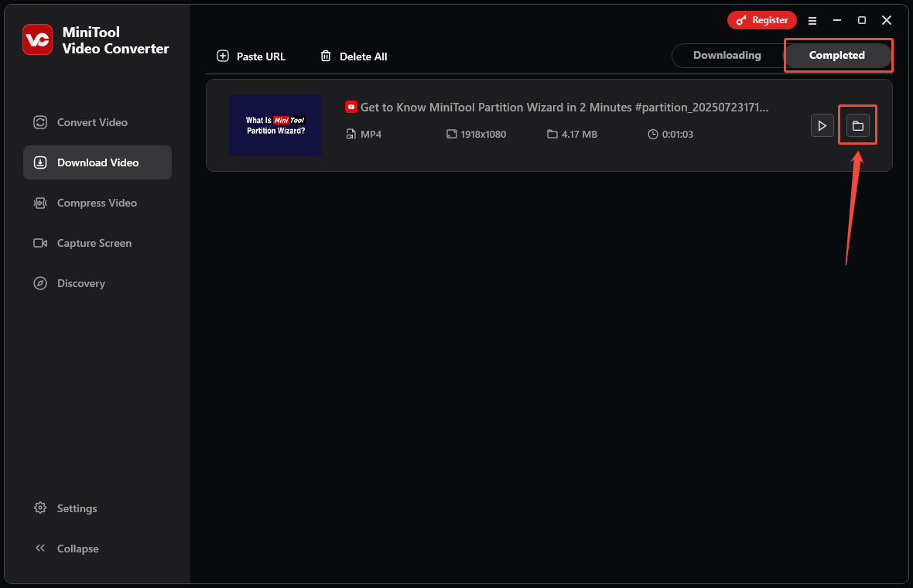Select Download Video in the sidebar
This screenshot has height=588, width=913.
pos(97,162)
